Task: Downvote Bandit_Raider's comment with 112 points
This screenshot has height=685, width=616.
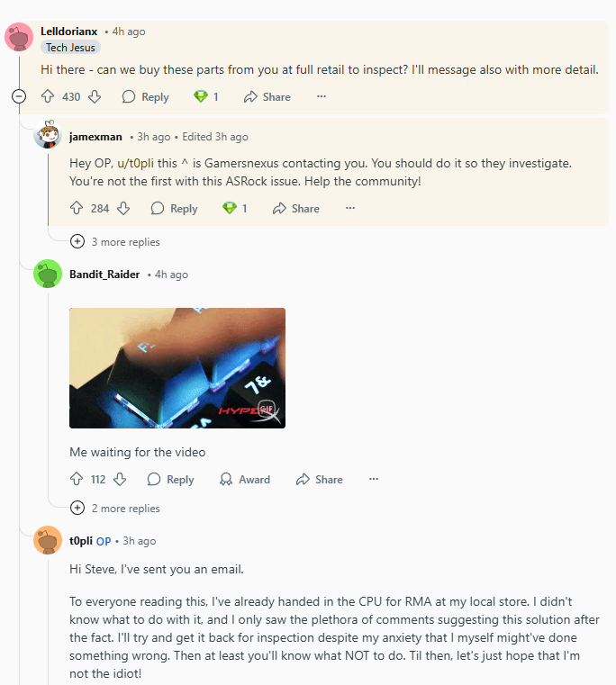Action: click(x=120, y=479)
